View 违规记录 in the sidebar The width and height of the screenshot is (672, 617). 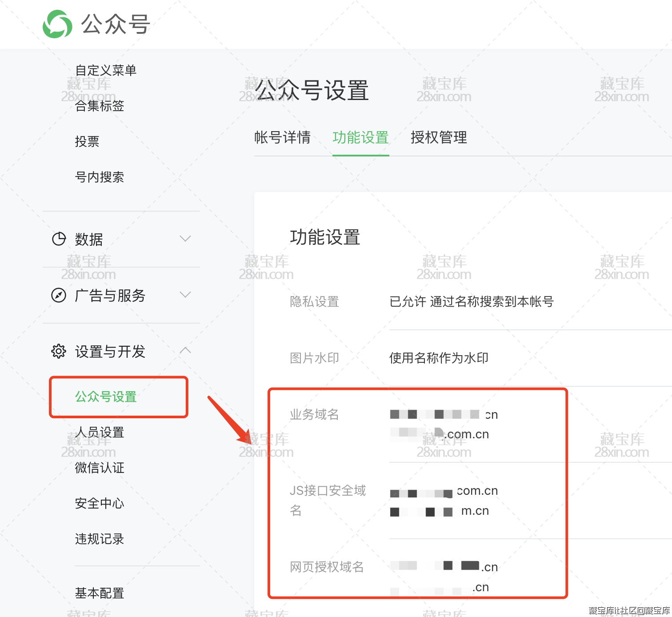point(100,539)
